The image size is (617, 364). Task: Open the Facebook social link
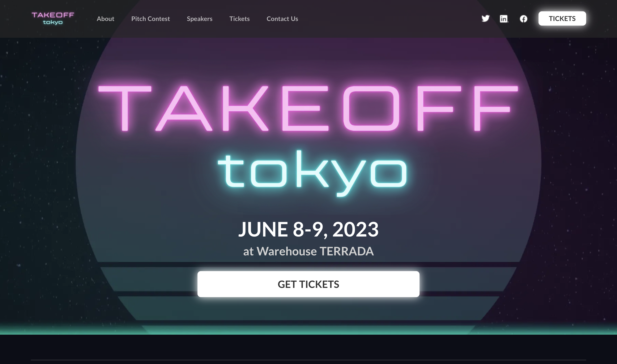pos(523,19)
